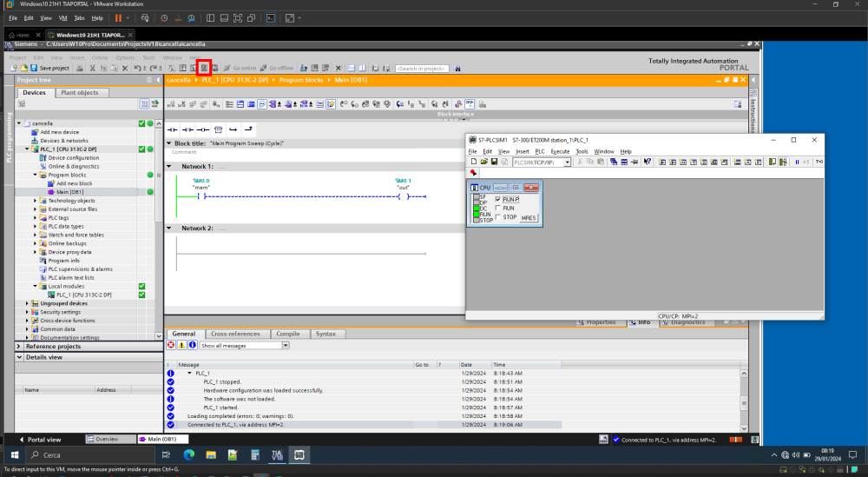Click the Print icon in TIA toolbar
The width and height of the screenshot is (868, 477).
click(x=80, y=68)
